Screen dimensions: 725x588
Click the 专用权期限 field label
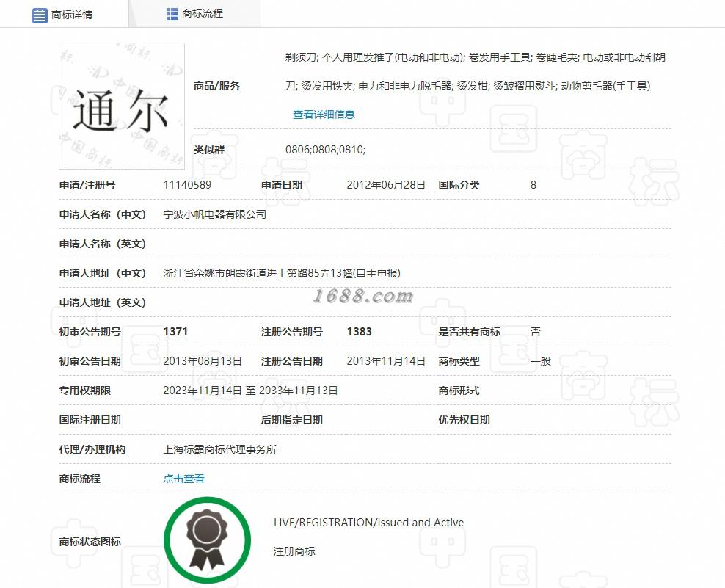pos(85,391)
